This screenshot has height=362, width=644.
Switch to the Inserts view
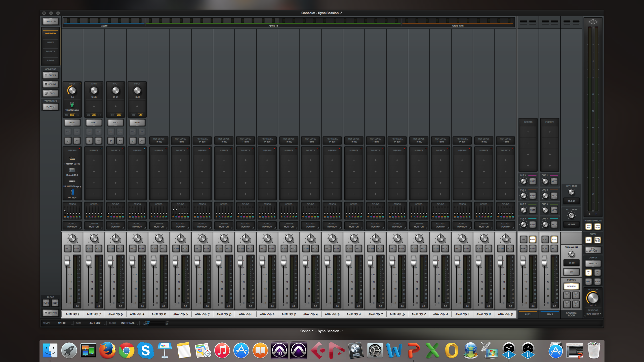51,52
